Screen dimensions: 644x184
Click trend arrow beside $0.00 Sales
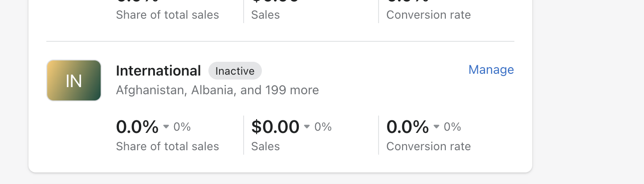(x=307, y=127)
